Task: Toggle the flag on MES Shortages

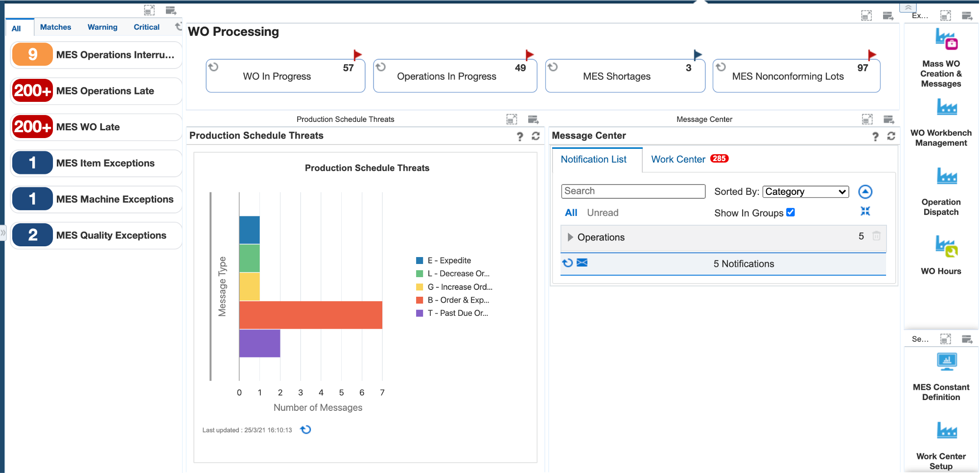Action: [x=697, y=55]
